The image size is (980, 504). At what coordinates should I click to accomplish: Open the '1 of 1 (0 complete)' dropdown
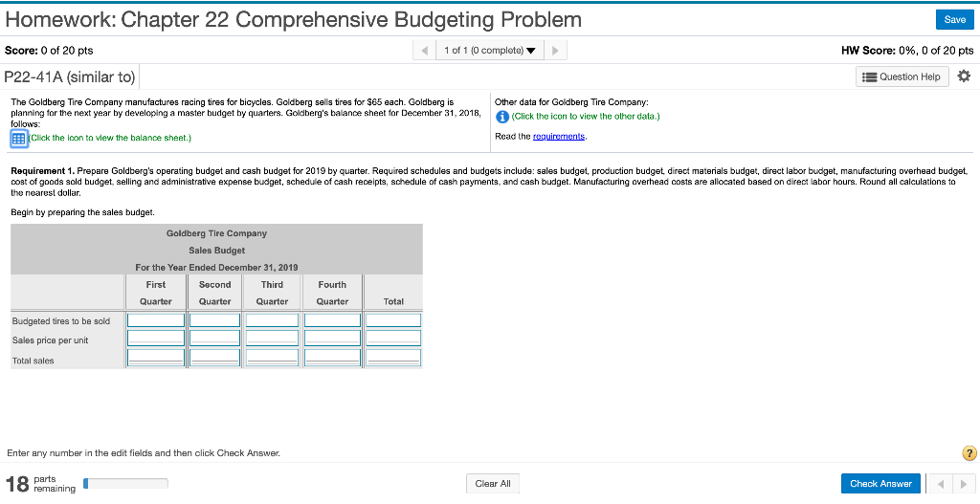point(490,50)
